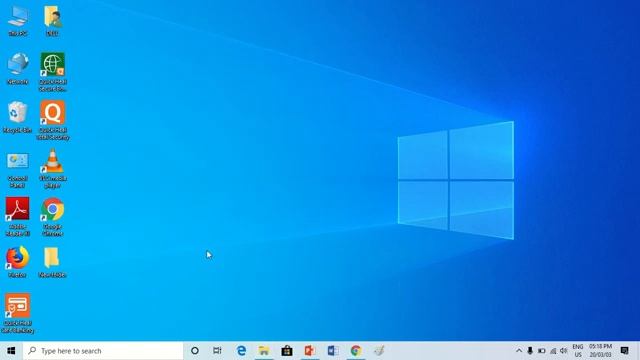The height and width of the screenshot is (360, 640).
Task: Open the Windows Start menu
Action: (11, 351)
